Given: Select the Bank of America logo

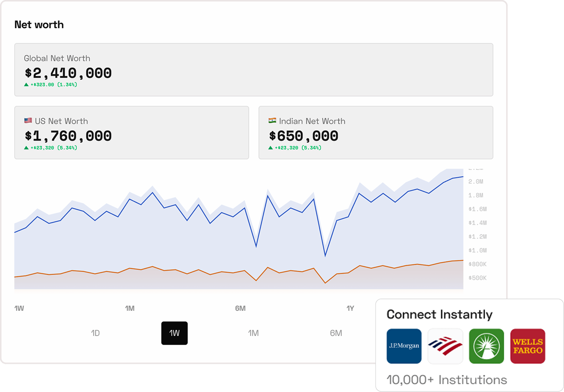Looking at the screenshot, I should pyautogui.click(x=445, y=346).
